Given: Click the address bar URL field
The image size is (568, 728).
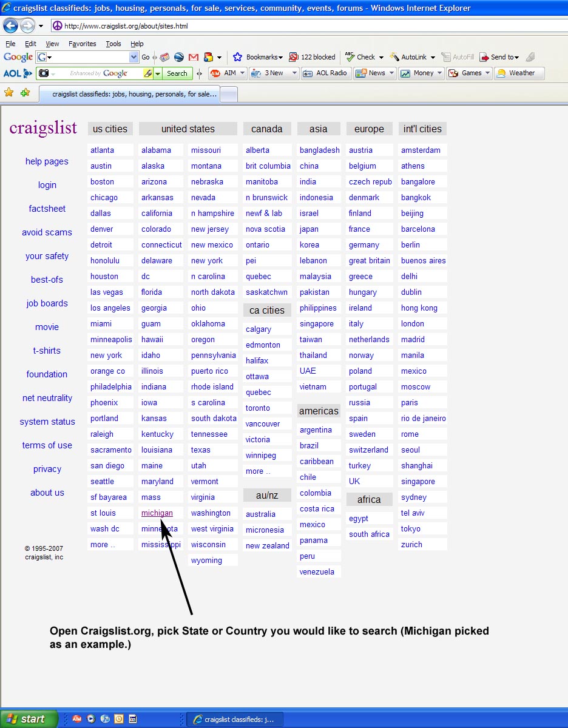Looking at the screenshot, I should click(x=309, y=26).
